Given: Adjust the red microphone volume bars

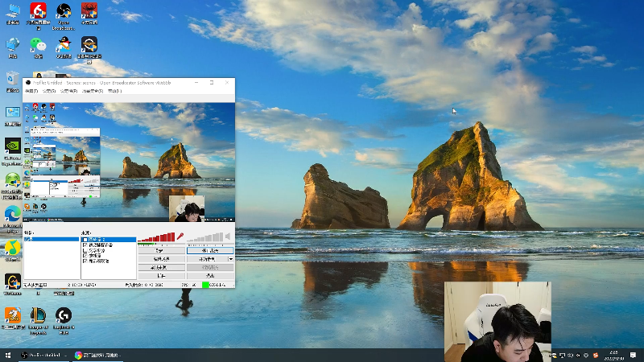Looking at the screenshot, I should (x=156, y=237).
